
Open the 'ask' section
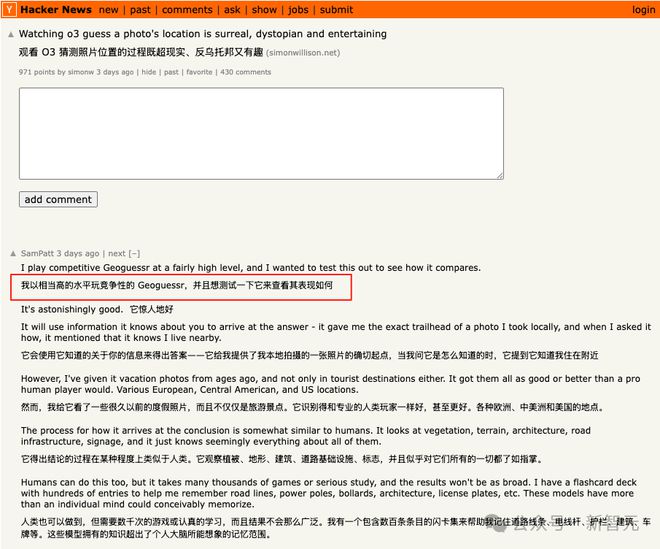(232, 10)
